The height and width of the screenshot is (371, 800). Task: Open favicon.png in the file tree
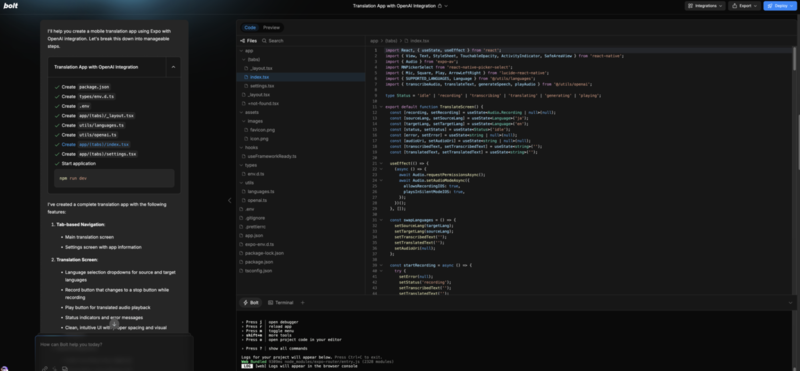coord(301,130)
